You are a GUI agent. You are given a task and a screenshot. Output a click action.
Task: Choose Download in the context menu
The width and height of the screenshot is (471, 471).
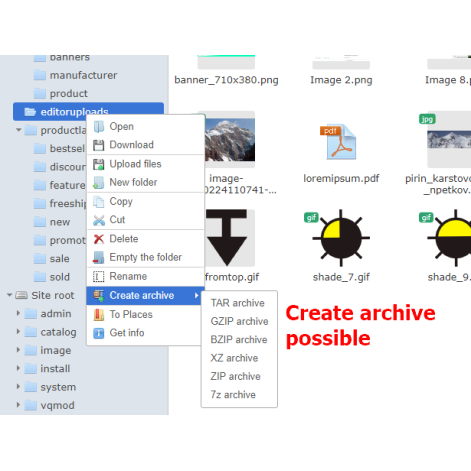(x=145, y=145)
